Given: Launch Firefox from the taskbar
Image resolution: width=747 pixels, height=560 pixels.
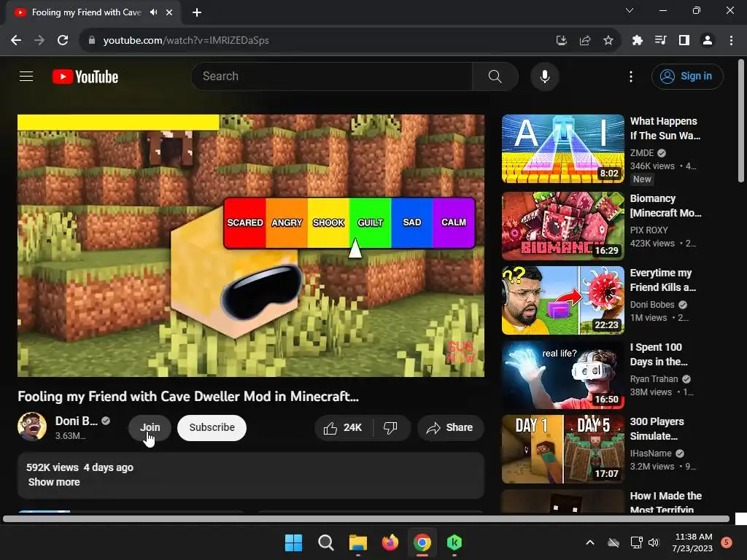Looking at the screenshot, I should pyautogui.click(x=390, y=542).
